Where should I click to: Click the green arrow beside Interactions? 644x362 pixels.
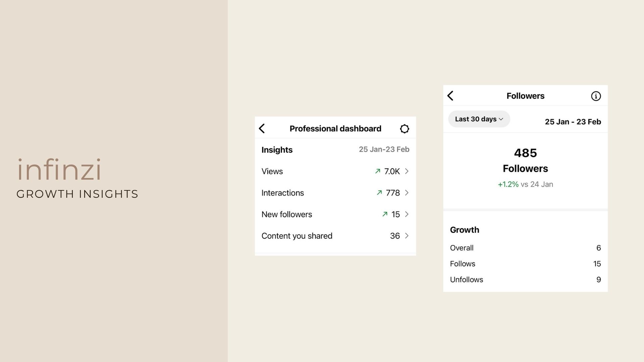tap(379, 193)
